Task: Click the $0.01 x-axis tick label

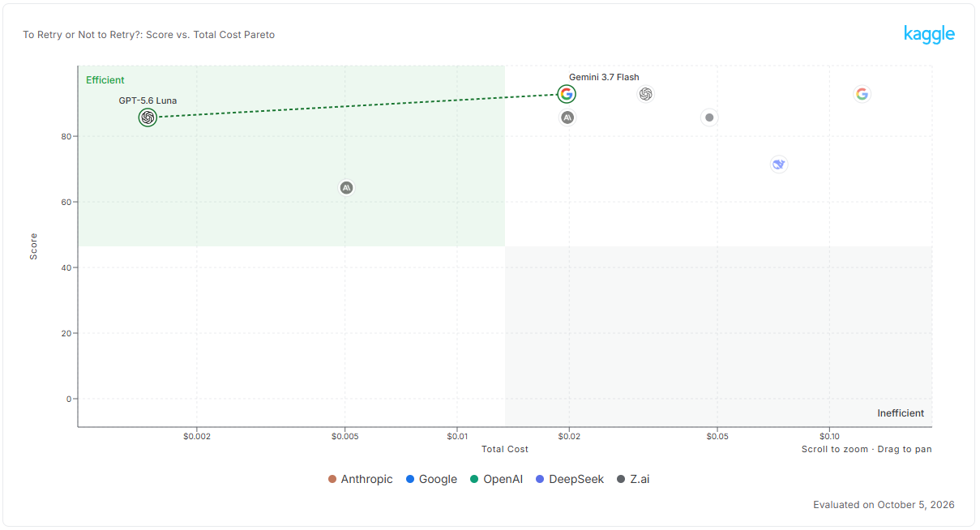Action: coord(458,436)
